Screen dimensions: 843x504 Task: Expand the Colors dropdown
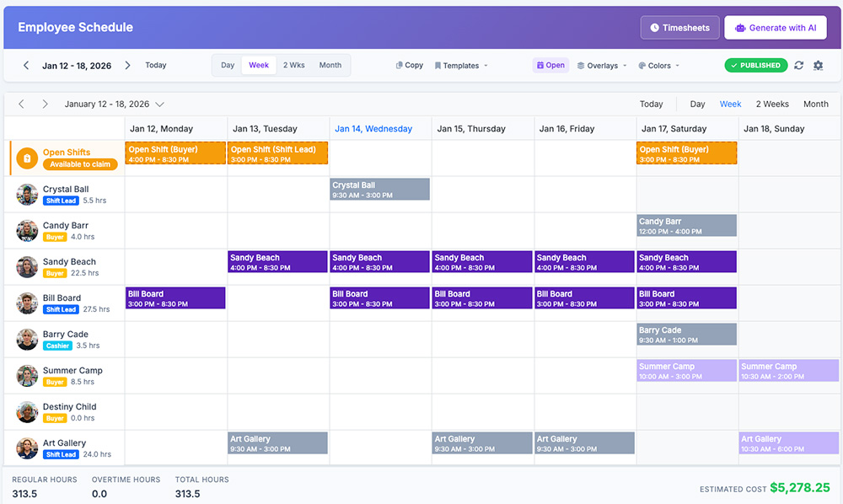[x=658, y=65]
